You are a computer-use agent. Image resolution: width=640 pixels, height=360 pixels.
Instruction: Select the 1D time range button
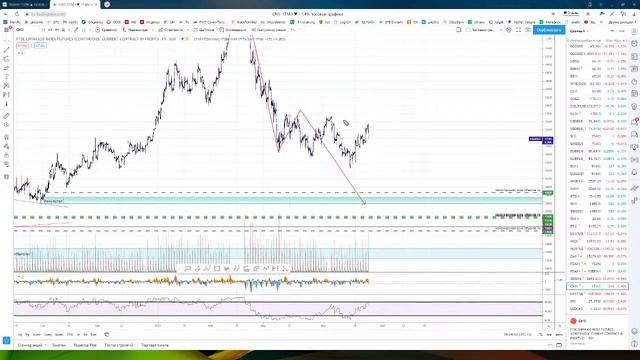coord(20,335)
